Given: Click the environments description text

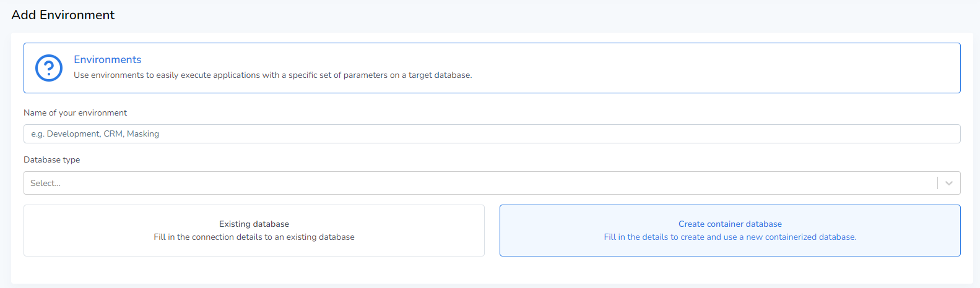Looking at the screenshot, I should point(272,75).
